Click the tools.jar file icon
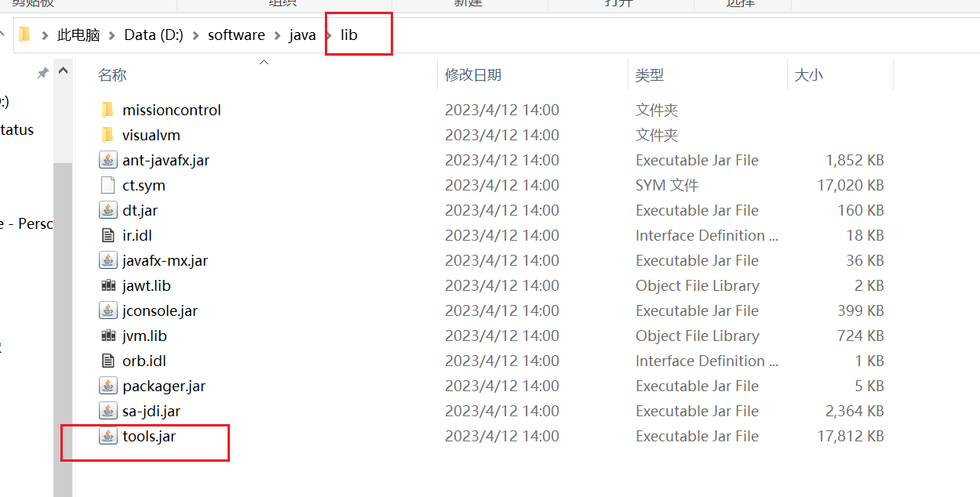This screenshot has height=497, width=980. tap(108, 436)
